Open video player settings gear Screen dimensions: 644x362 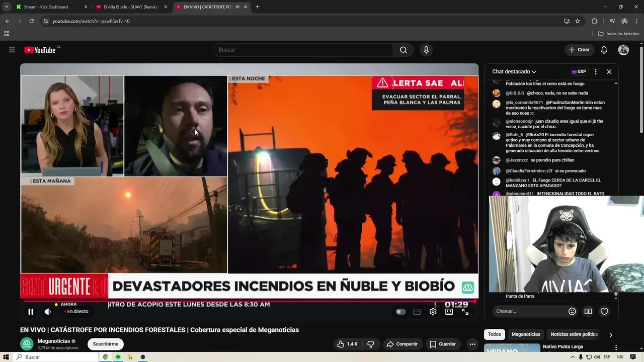tap(433, 312)
